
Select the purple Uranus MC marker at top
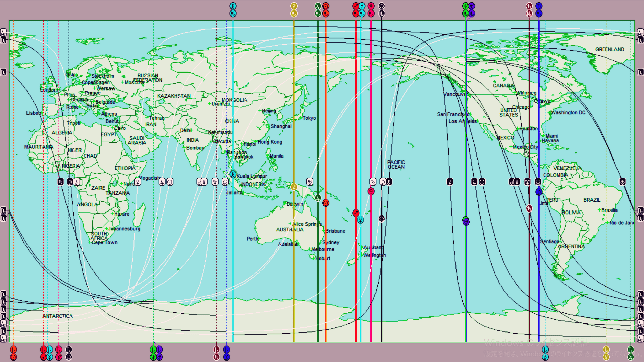coord(472,10)
